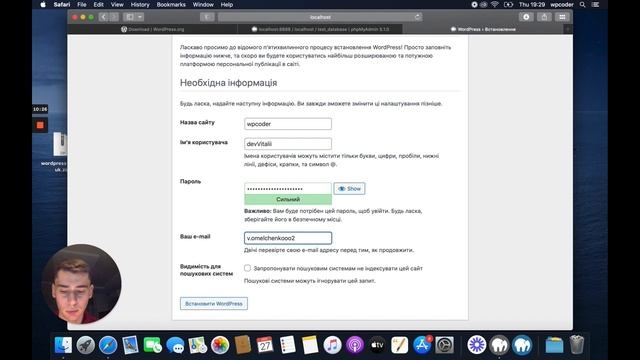Click the e-mail field with v.omelchenkooo2
This screenshot has height=360, width=640.
(288, 238)
